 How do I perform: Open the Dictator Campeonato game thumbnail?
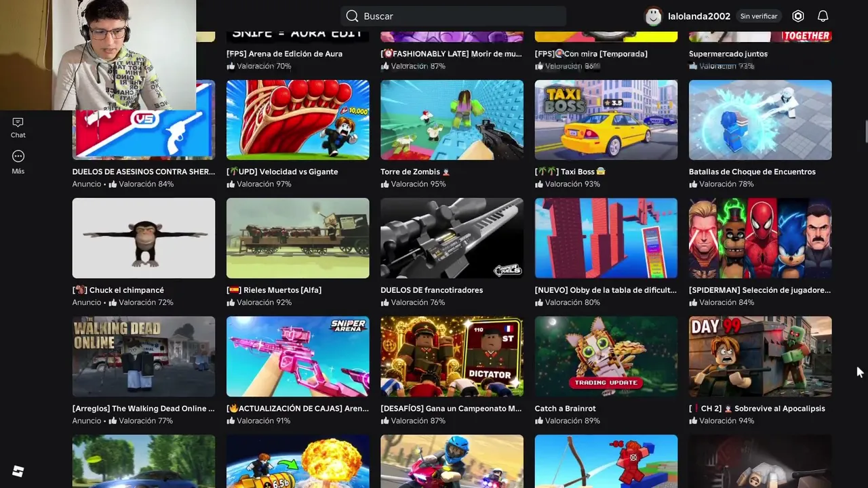[x=452, y=357]
